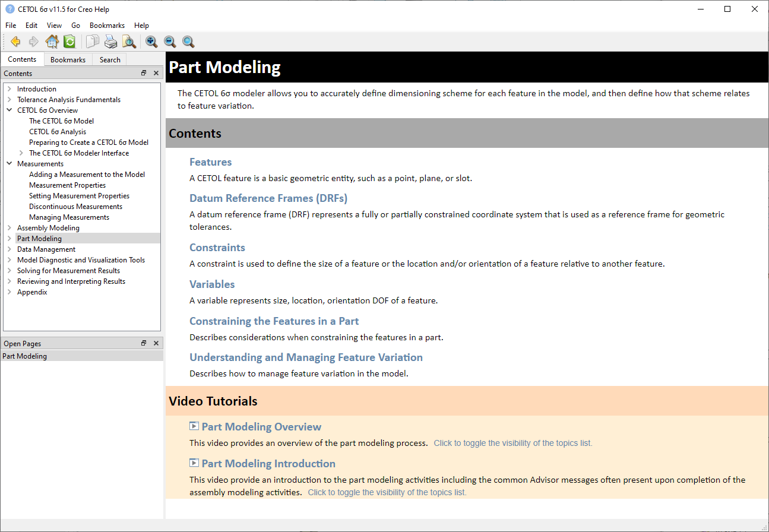Play the Part Modeling Overview video icon
Screen dimensions: 769x532
(194, 426)
